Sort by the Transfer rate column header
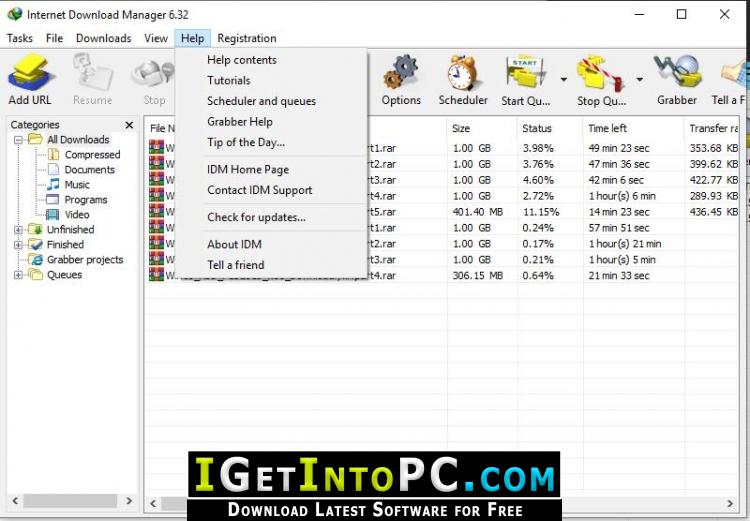This screenshot has height=521, width=750. click(x=712, y=128)
